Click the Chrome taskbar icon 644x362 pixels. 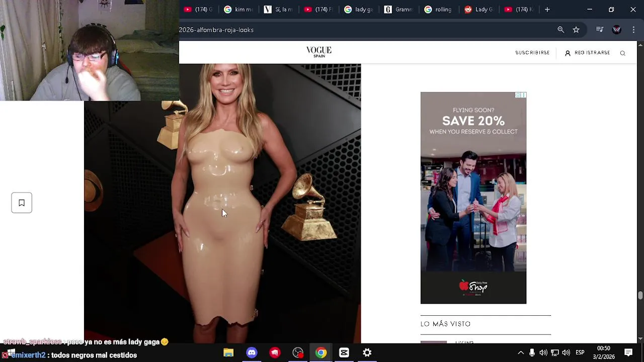click(321, 352)
